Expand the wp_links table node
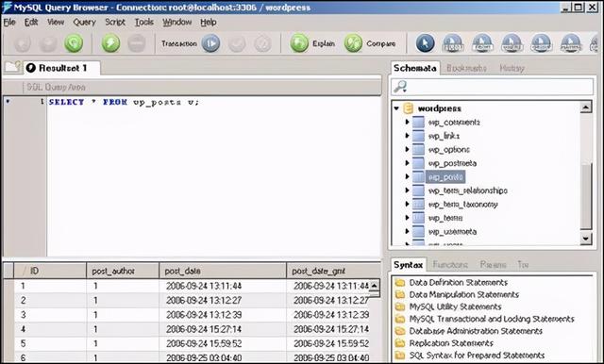604x364 pixels. (x=407, y=136)
